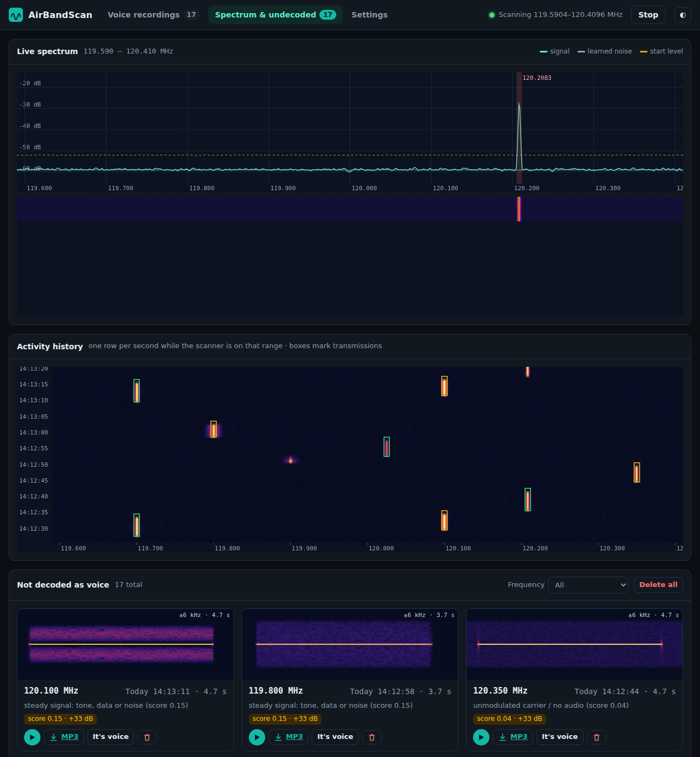This screenshot has width=700, height=757.
Task: Download MP3 of 120.350 MHz recording
Action: pyautogui.click(x=513, y=737)
